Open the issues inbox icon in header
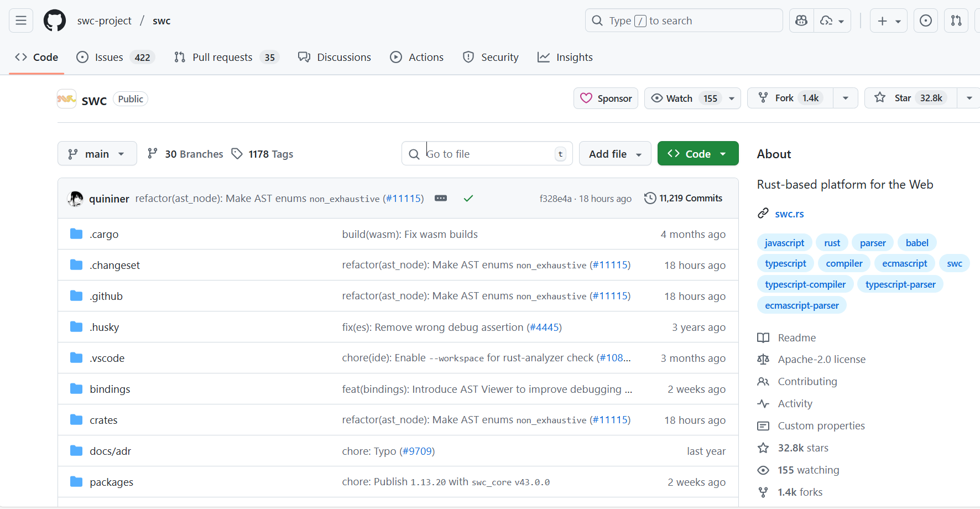Viewport: 980px width, 509px height. pyautogui.click(x=925, y=20)
